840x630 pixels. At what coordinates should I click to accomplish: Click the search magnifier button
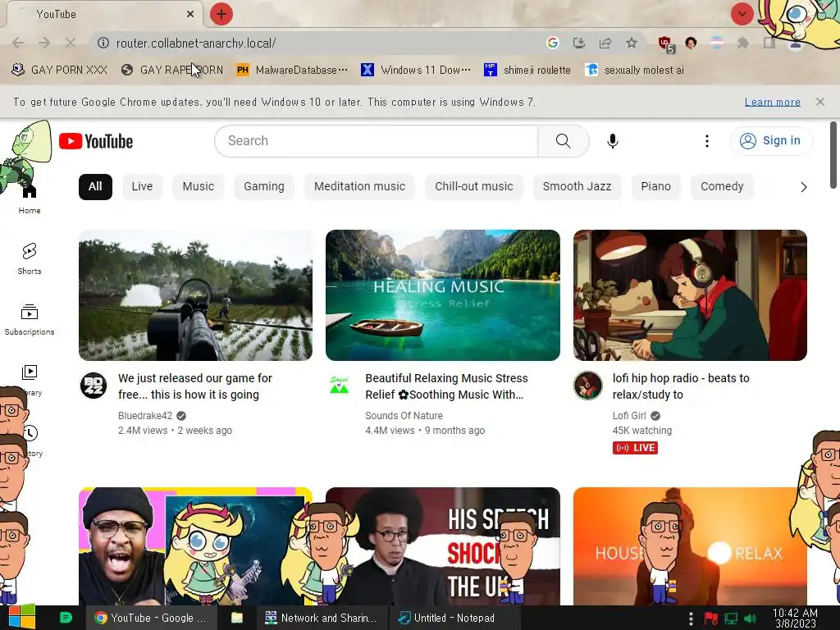(563, 141)
